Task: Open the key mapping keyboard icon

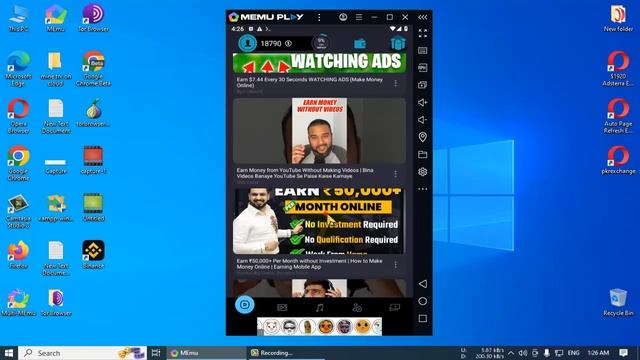Action: tap(423, 51)
